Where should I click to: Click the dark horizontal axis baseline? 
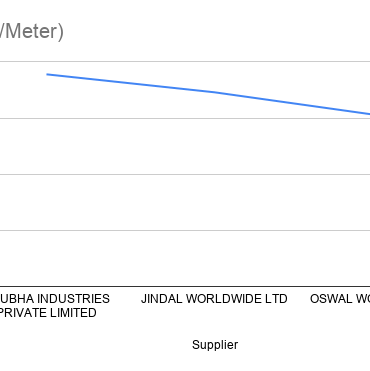[185, 286]
